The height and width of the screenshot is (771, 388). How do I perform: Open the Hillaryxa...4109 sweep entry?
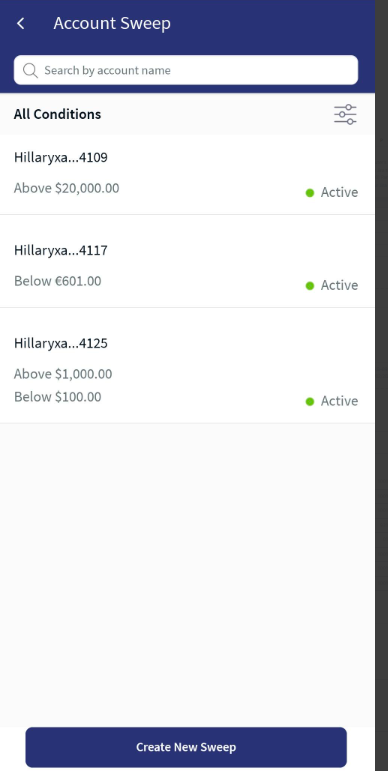click(x=187, y=175)
